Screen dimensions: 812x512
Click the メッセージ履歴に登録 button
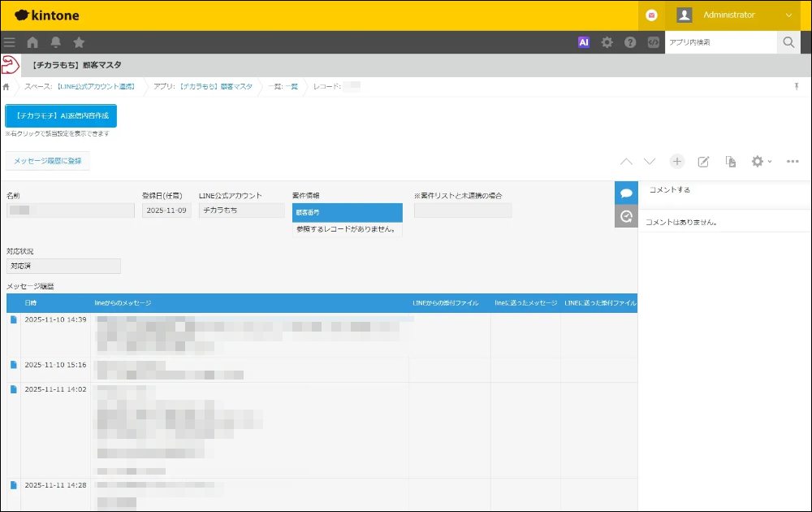(48, 161)
